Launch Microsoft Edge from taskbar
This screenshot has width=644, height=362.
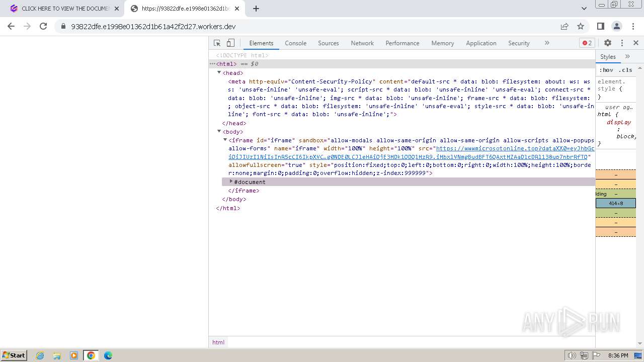pos(108,355)
